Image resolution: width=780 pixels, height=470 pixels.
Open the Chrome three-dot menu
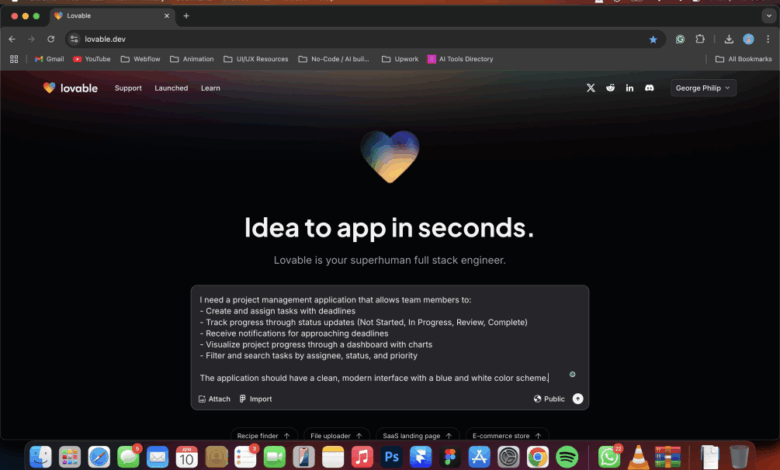pyautogui.click(x=768, y=39)
